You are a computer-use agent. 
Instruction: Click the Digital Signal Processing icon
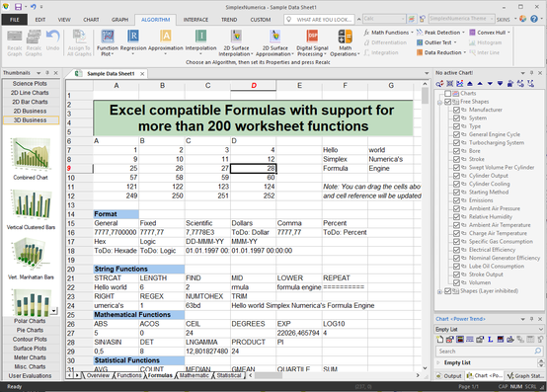pyautogui.click(x=312, y=42)
